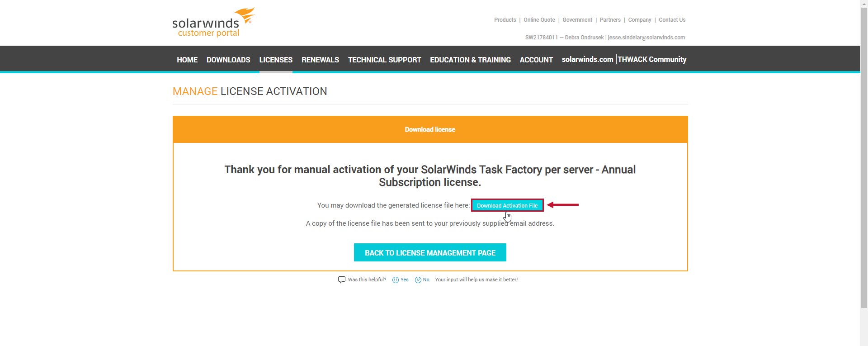Click the Government top link
Screen dimensions: 868x346
[577, 20]
